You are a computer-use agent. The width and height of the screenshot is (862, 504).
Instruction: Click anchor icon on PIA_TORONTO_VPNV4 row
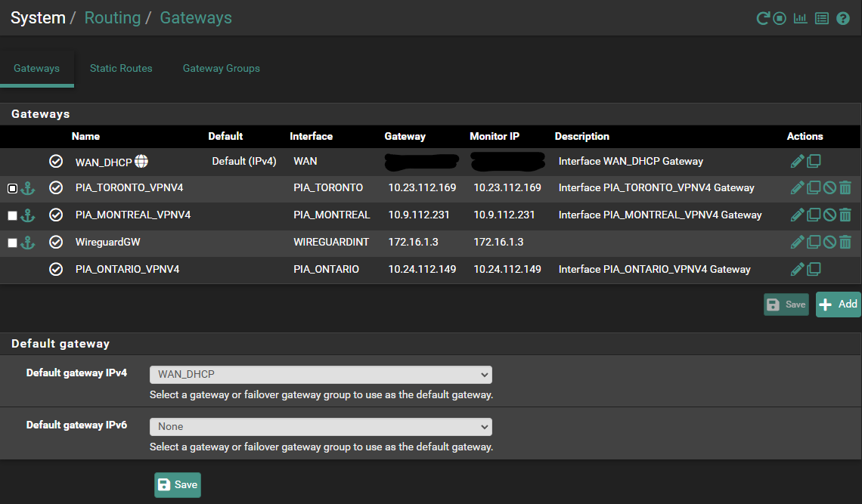[27, 188]
